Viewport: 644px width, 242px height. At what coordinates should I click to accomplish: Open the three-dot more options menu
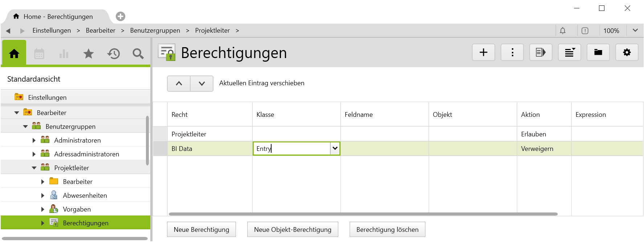[x=512, y=53]
